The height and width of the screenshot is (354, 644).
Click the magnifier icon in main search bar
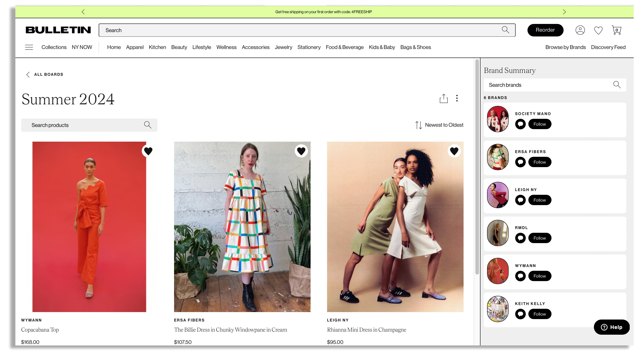(505, 30)
